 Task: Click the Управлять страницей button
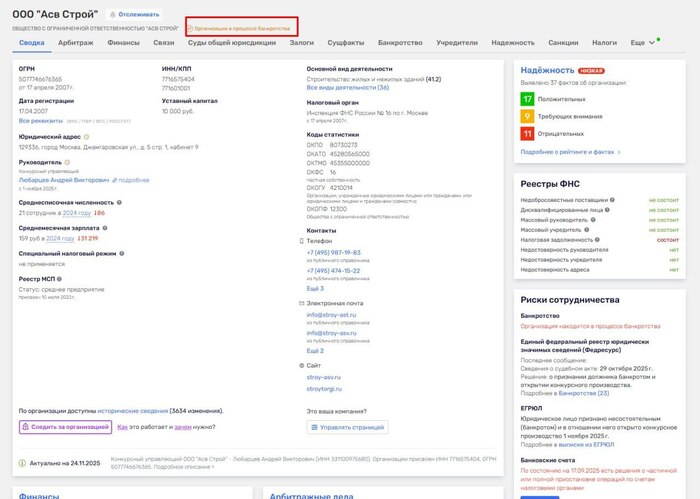(346, 427)
